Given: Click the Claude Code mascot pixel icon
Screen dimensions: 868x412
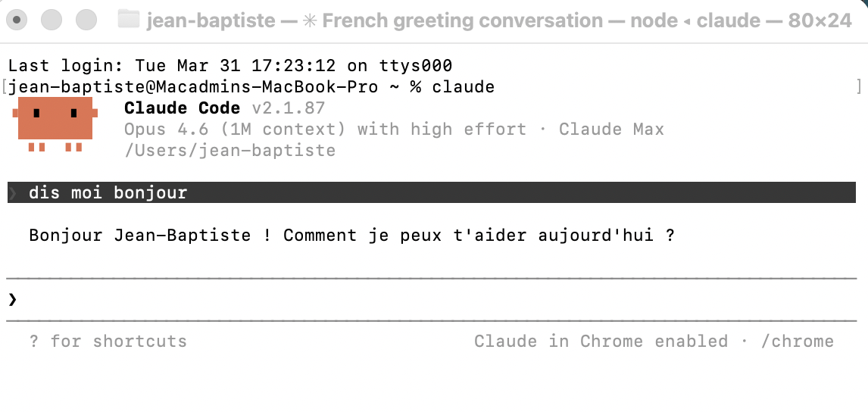Looking at the screenshot, I should click(55, 124).
